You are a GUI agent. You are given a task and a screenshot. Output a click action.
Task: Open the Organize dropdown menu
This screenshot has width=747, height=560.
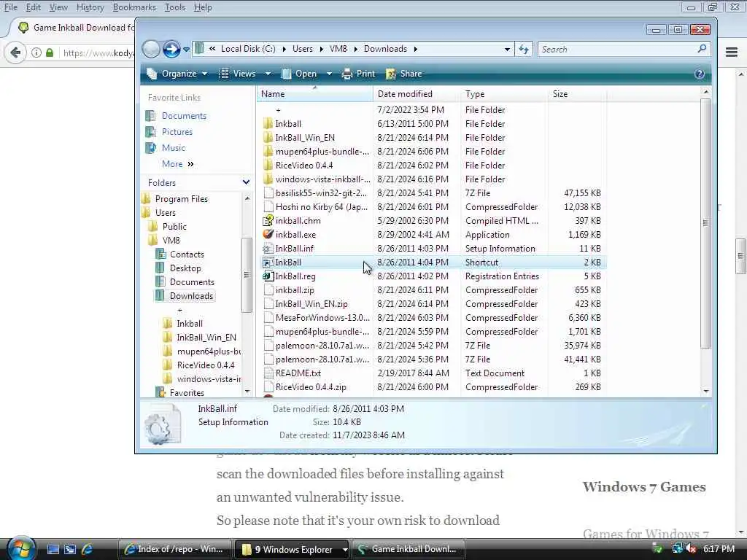177,74
